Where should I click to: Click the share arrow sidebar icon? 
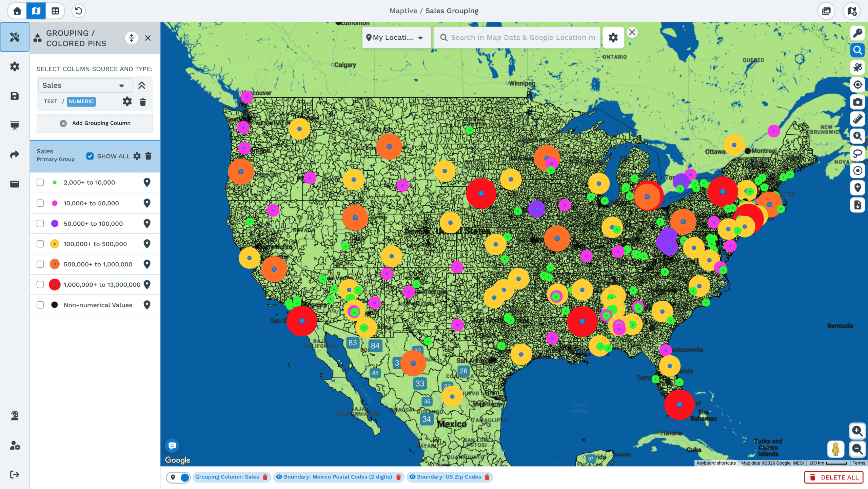pos(15,155)
